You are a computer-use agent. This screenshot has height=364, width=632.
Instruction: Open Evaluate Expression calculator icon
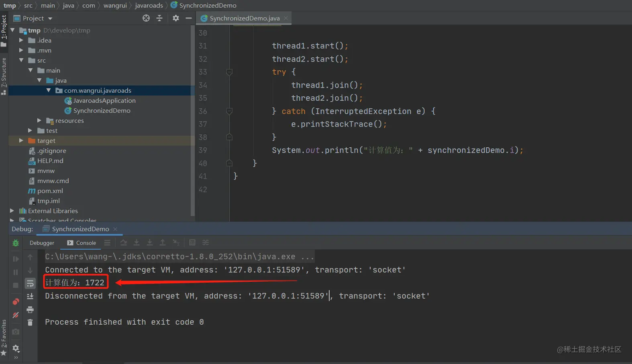(192, 242)
